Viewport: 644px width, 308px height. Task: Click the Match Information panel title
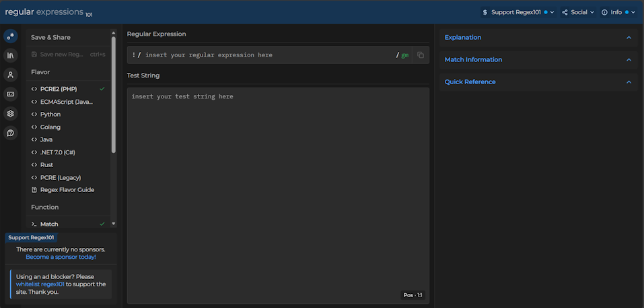pos(473,59)
